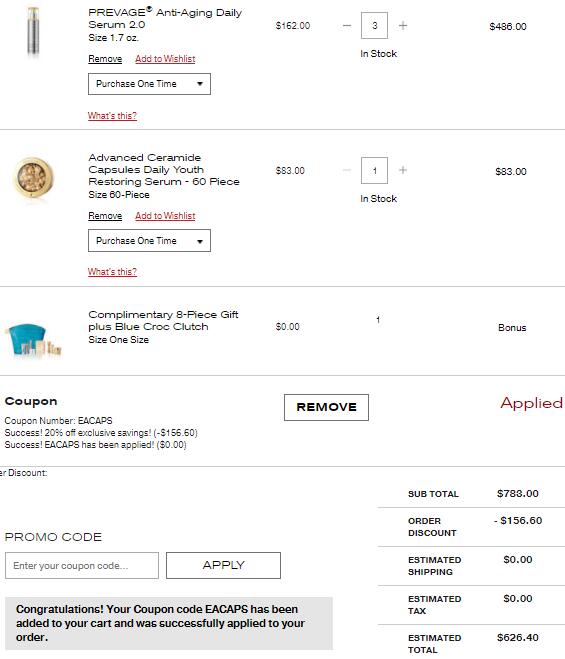The width and height of the screenshot is (565, 659).
Task: Open What's this? under PREVAGE serum
Action: tap(112, 116)
